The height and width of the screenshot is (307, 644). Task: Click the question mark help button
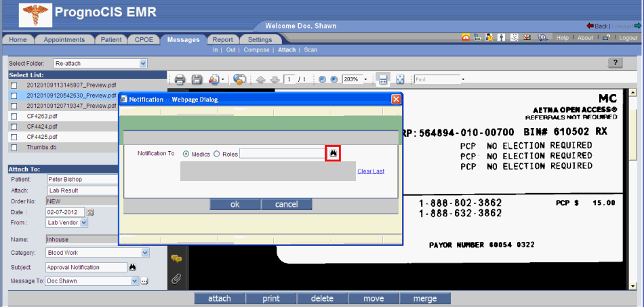pos(616,63)
